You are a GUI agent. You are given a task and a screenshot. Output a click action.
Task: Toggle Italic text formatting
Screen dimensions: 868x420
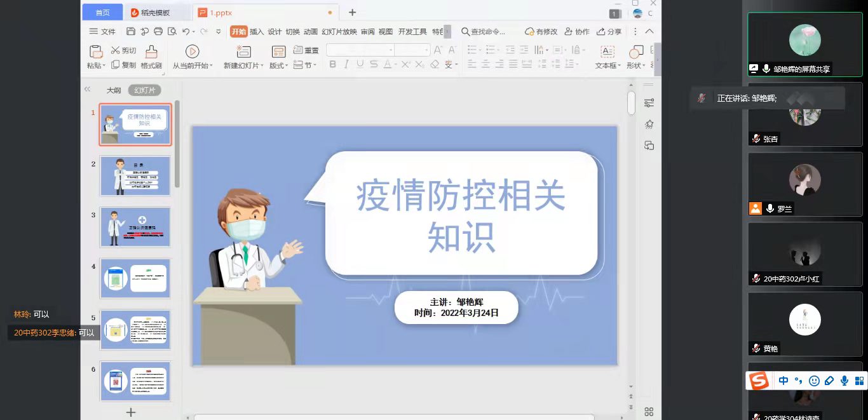pos(346,64)
